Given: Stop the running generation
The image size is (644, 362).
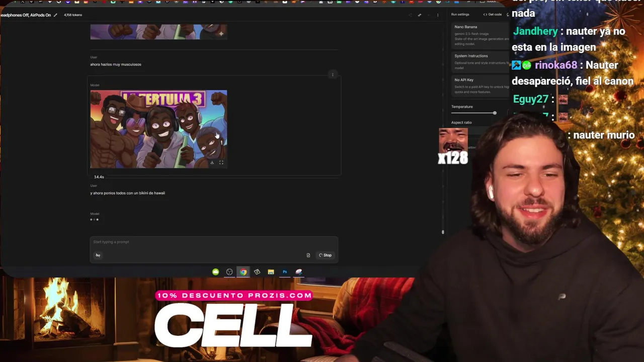Looking at the screenshot, I should click(x=325, y=255).
